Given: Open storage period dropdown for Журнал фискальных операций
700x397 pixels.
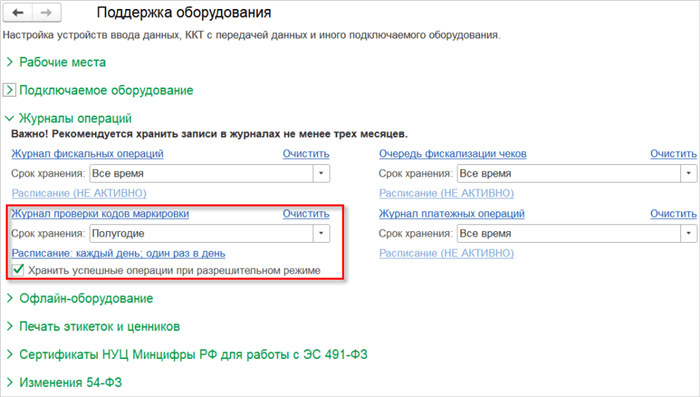Looking at the screenshot, I should (321, 174).
